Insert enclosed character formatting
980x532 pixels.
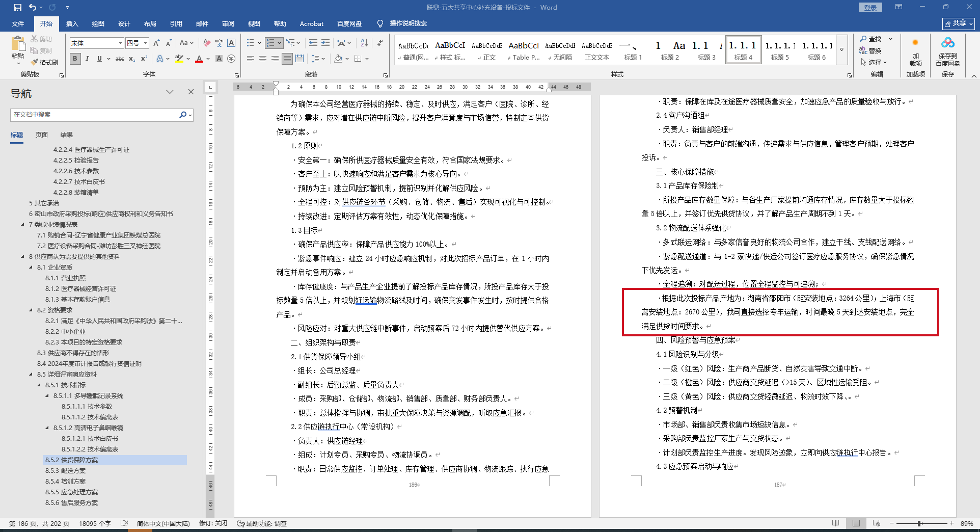pos(231,59)
